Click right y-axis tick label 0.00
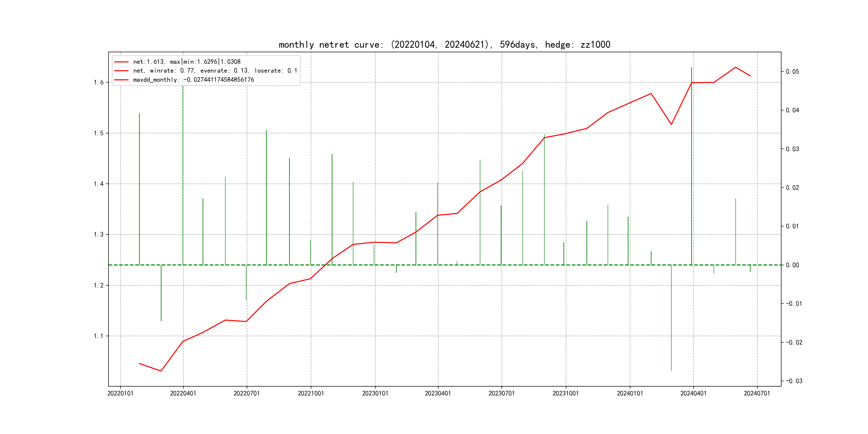868x434 pixels. point(792,265)
